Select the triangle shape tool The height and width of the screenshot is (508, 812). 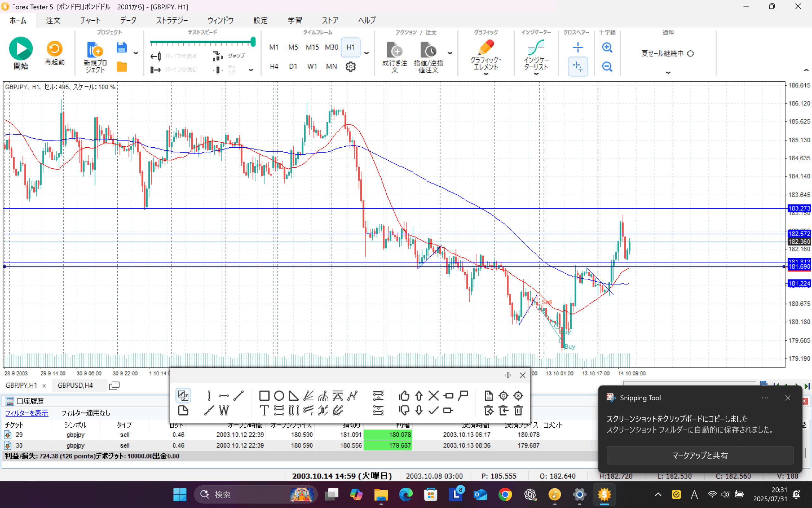294,396
